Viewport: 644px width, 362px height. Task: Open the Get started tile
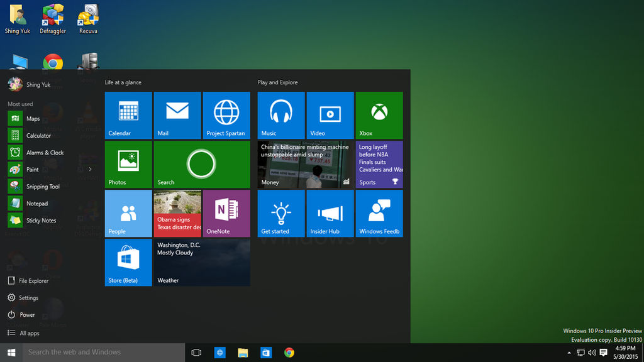point(281,214)
